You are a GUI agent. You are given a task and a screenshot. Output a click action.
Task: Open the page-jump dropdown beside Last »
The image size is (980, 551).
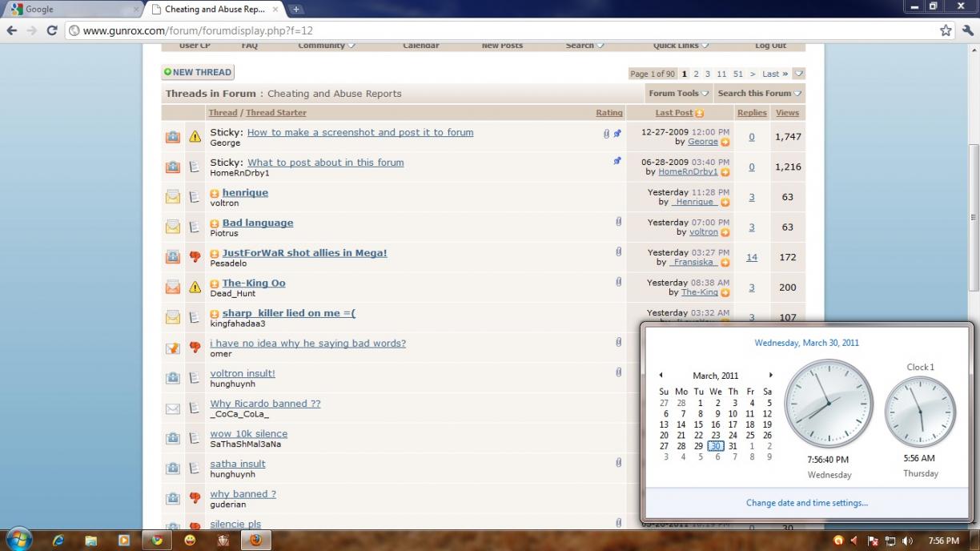click(798, 74)
